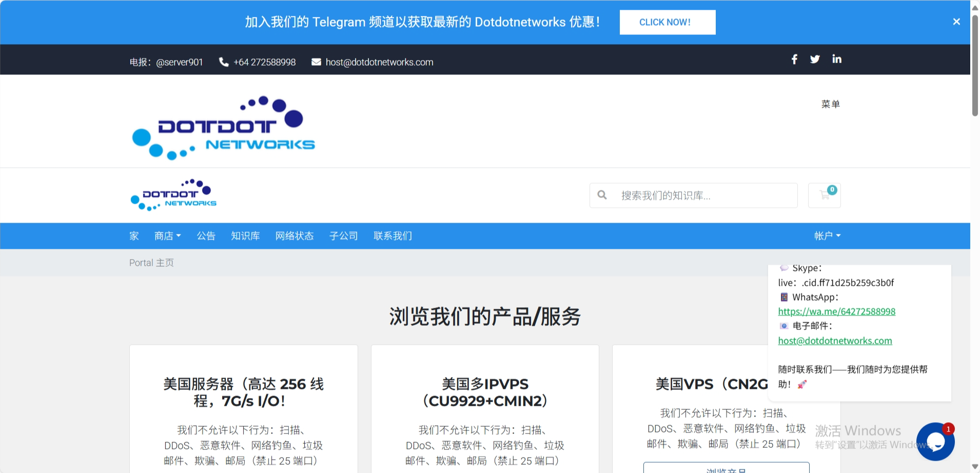Image resolution: width=980 pixels, height=473 pixels.
Task: Open the 菜单 menu toggle
Action: point(830,104)
